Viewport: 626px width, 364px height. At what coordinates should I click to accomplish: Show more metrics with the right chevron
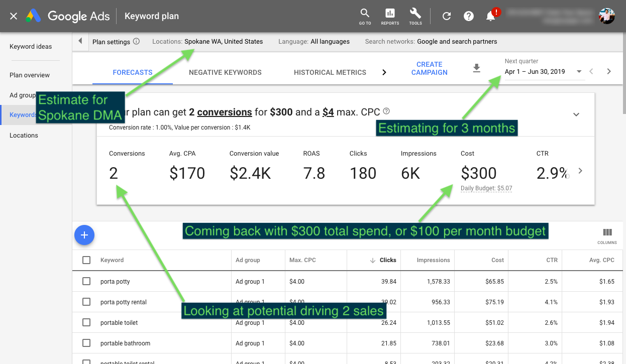580,171
